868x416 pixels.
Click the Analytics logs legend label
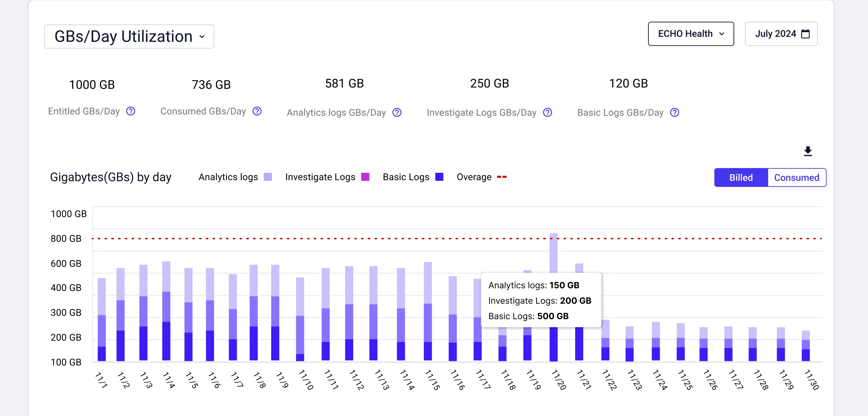(x=228, y=177)
